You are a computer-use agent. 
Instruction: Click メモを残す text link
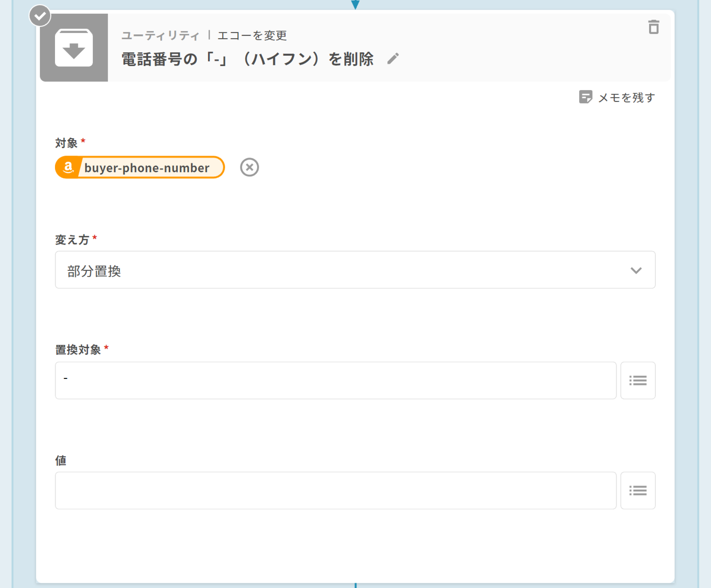tap(626, 98)
